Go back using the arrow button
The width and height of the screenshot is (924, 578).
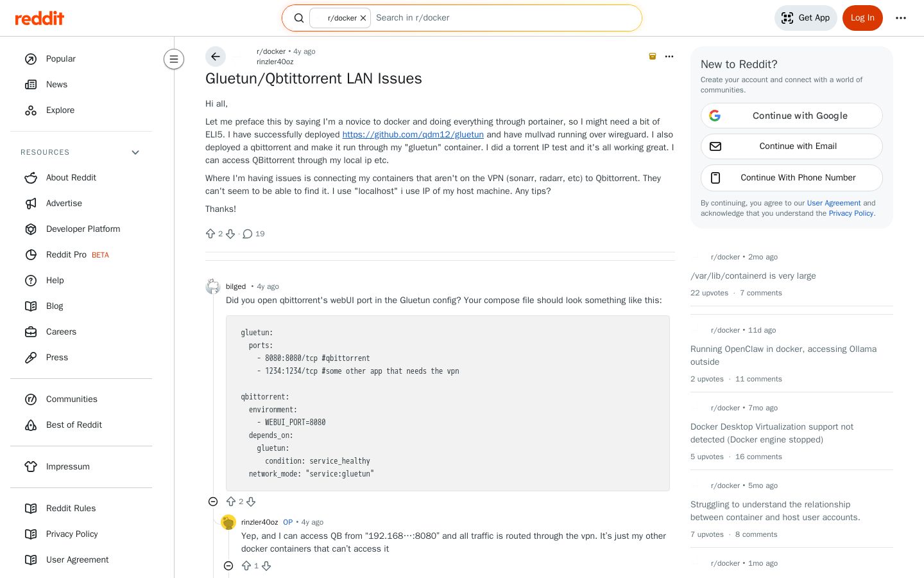216,57
